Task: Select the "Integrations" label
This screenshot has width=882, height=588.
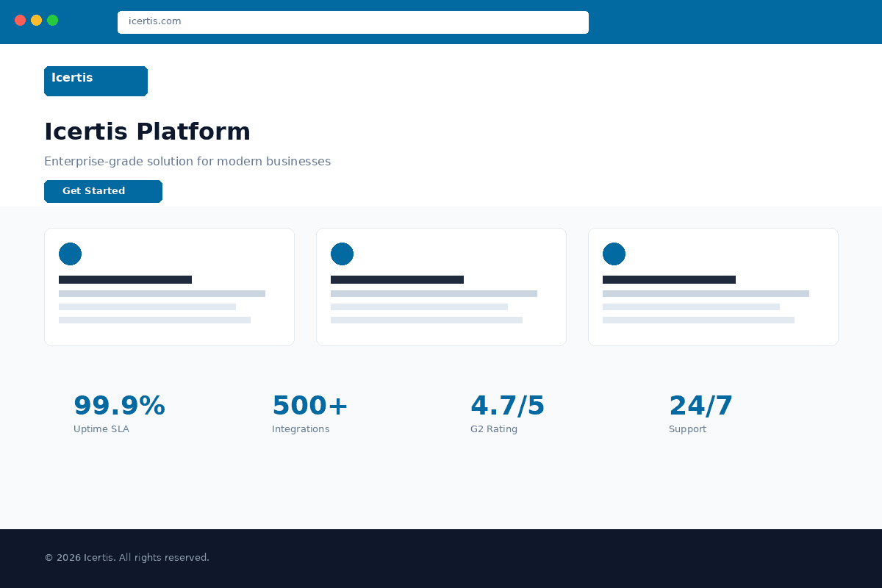Action: 301,429
